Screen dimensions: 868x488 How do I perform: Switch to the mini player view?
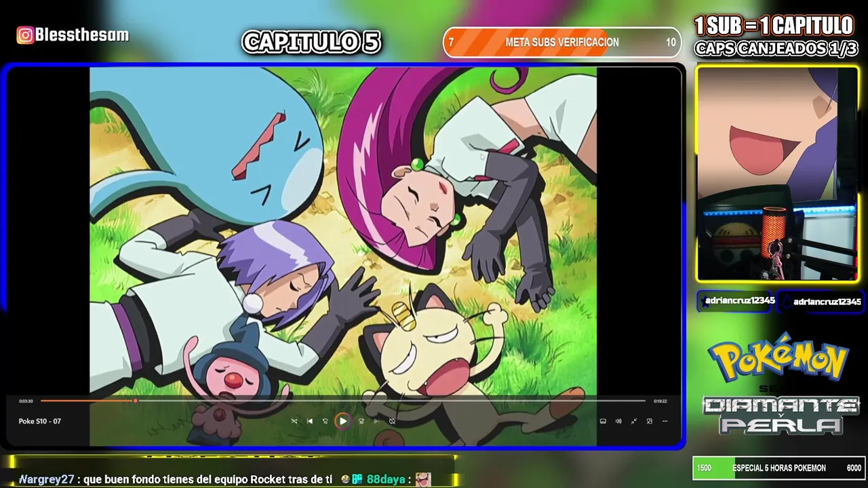coord(650,421)
